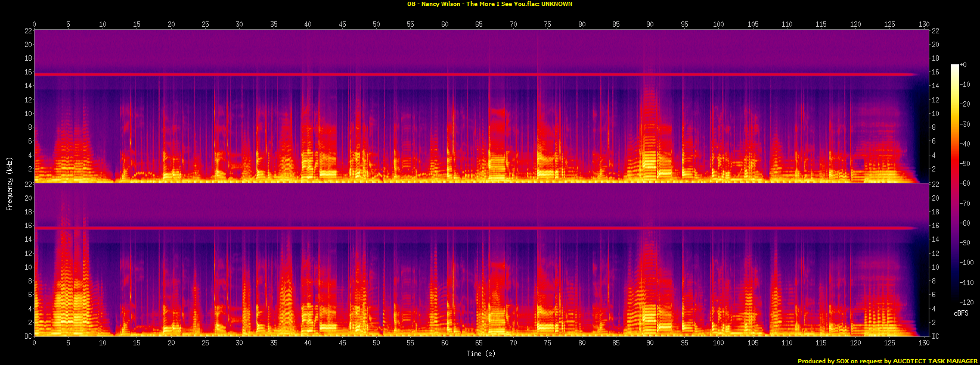The height and width of the screenshot is (365, 980).
Task: Click the "dBFS" label under the color scale
Action: click(961, 313)
